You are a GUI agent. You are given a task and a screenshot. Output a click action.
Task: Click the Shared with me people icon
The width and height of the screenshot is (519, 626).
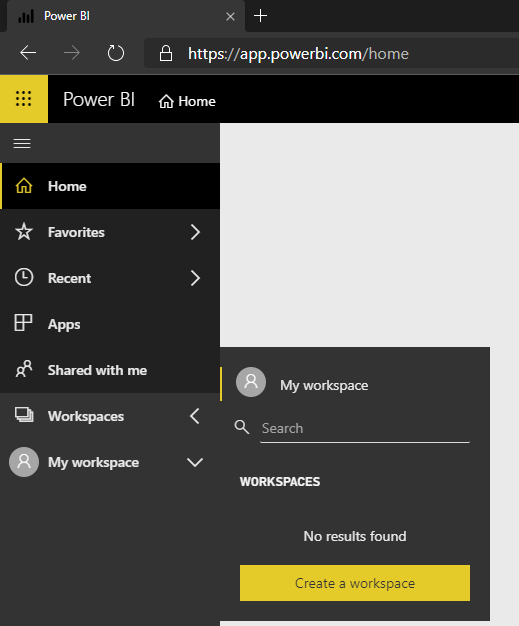tap(24, 369)
